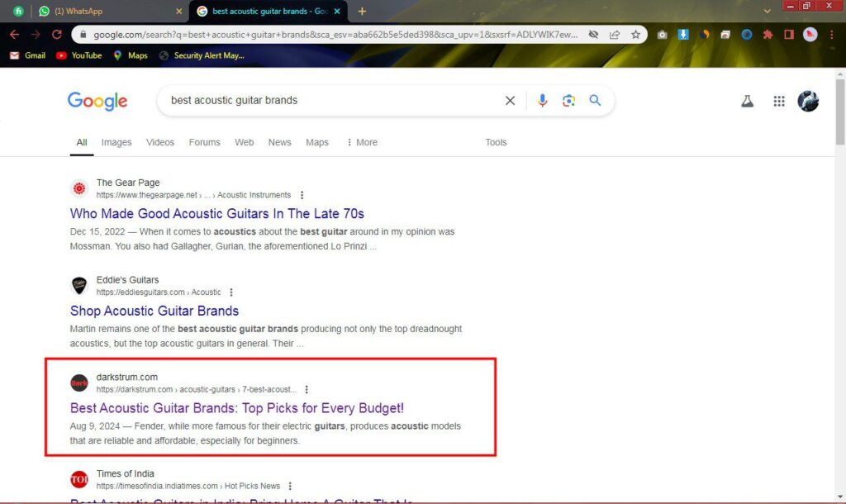Open options dots for Times of India result

[x=290, y=486]
